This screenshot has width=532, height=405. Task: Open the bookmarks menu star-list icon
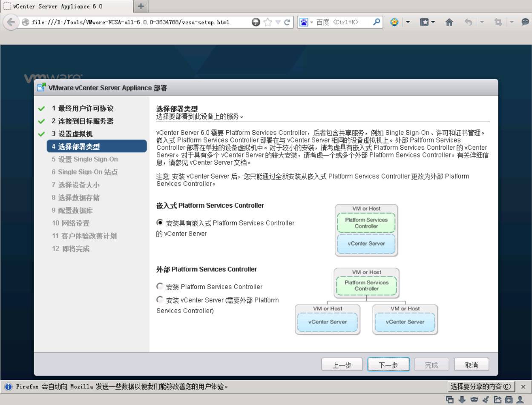coord(424,22)
